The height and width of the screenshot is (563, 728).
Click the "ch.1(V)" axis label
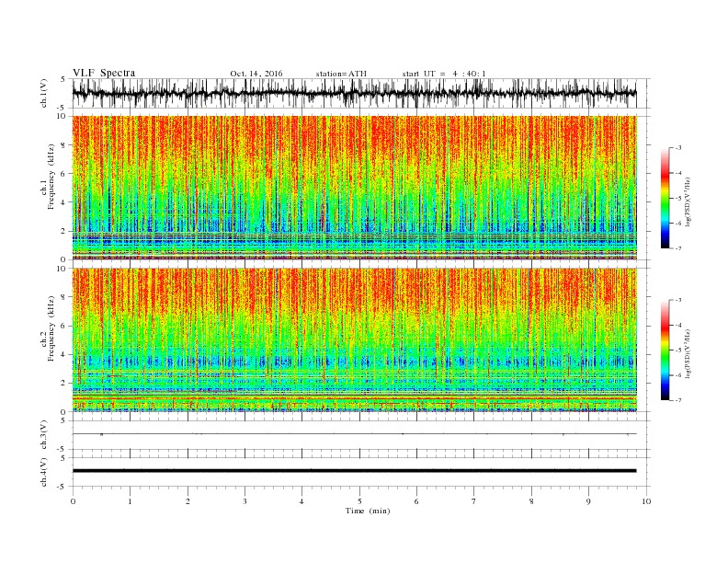point(44,95)
